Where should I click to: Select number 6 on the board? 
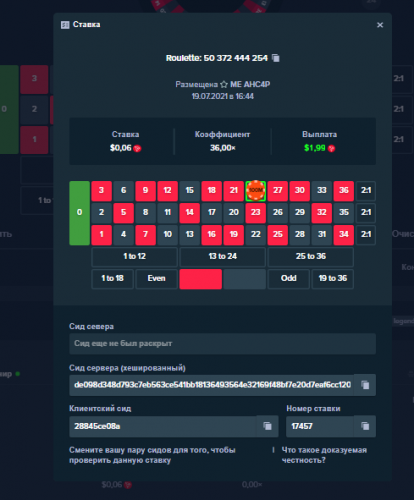123,191
